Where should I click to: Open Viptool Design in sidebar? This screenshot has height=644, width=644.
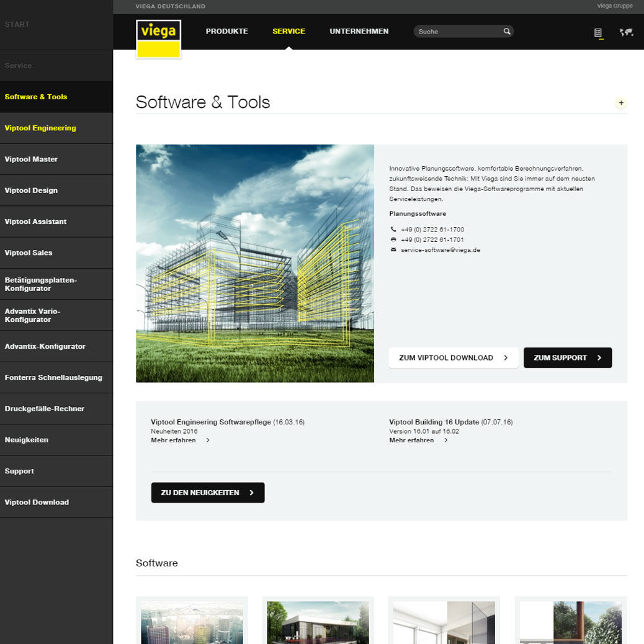tap(56, 190)
